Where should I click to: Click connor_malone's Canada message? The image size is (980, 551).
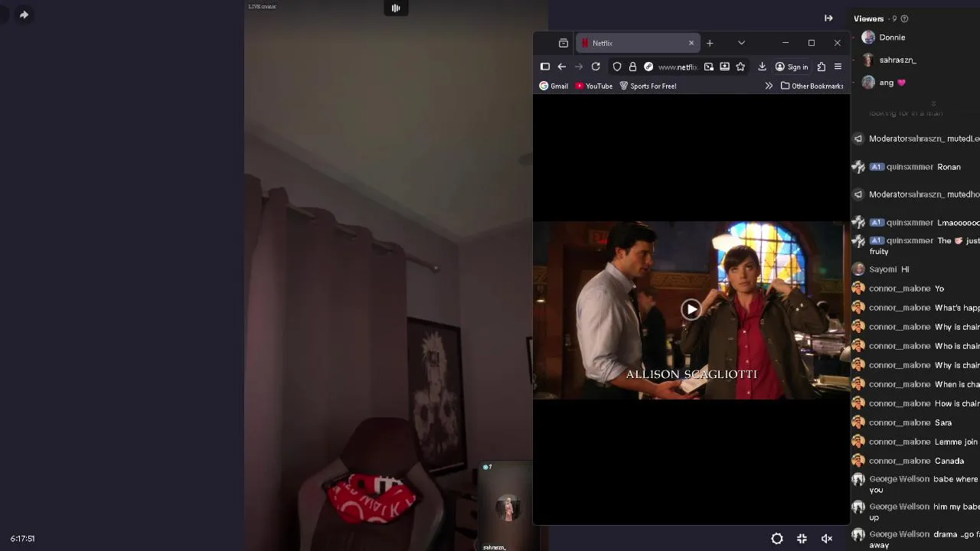click(x=916, y=461)
